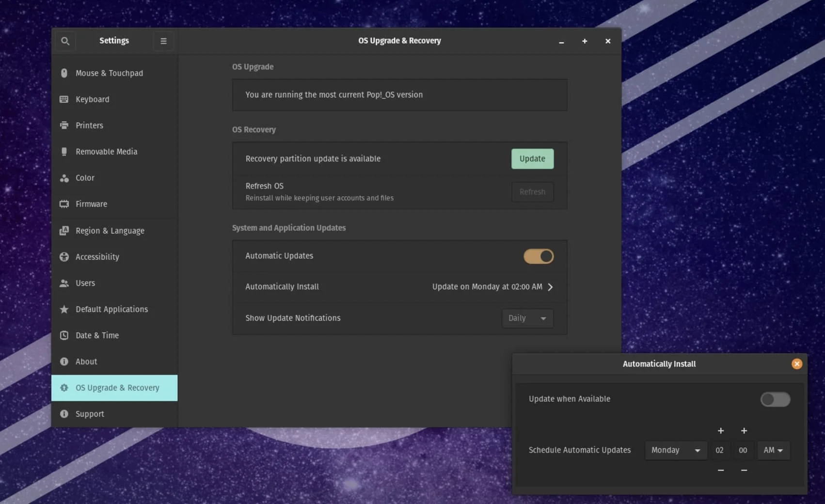Click the Accessibility icon in the sidebar

64,257
